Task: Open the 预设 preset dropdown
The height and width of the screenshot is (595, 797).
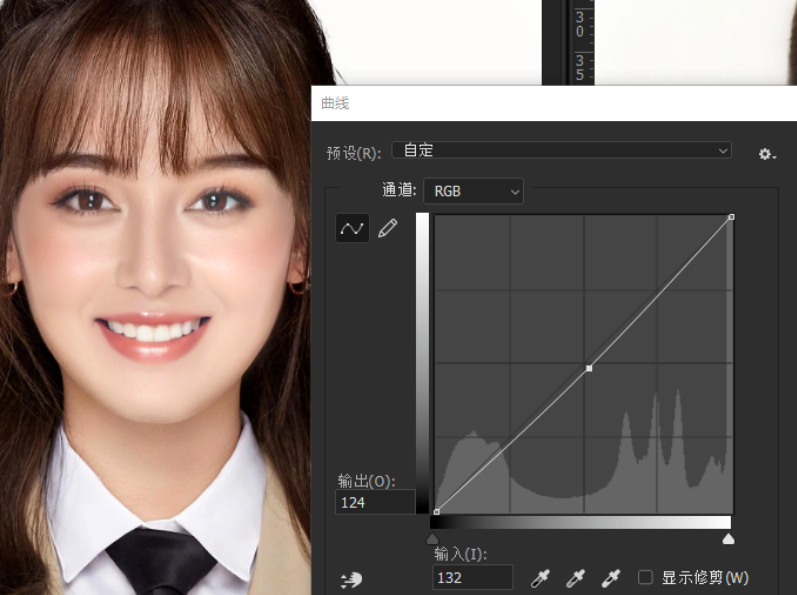Action: [x=562, y=150]
